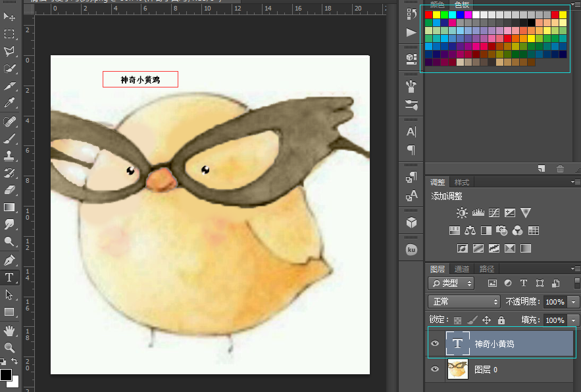Swap foreground and background colors
Screen dimensions: 581x392
tap(14, 361)
